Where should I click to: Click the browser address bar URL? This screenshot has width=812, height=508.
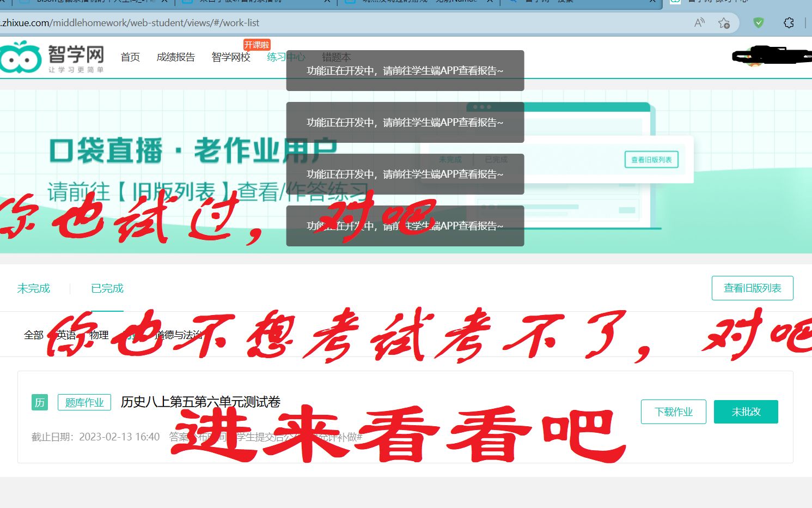[x=130, y=23]
